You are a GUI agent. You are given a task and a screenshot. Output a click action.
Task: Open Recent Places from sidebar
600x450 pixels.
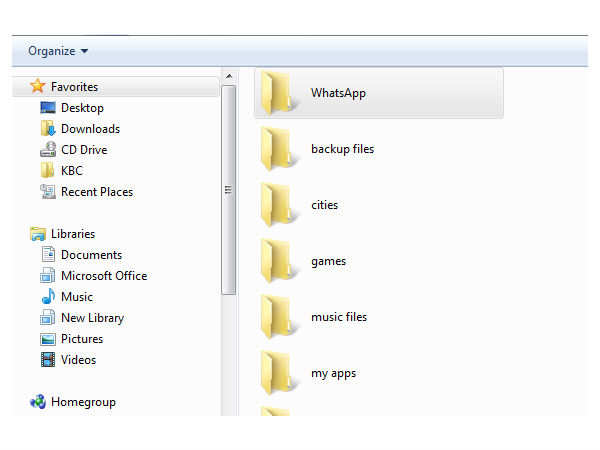96,192
